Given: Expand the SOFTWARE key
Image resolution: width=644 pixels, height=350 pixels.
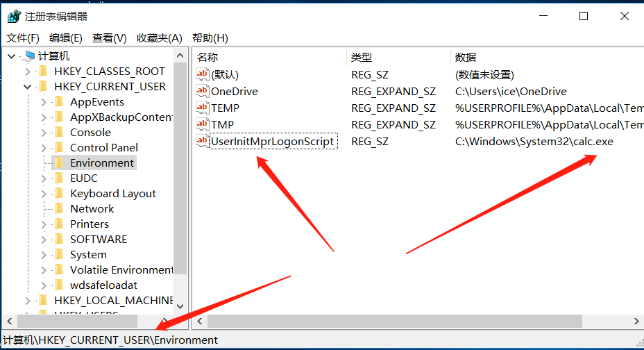Looking at the screenshot, I should click(x=44, y=240).
